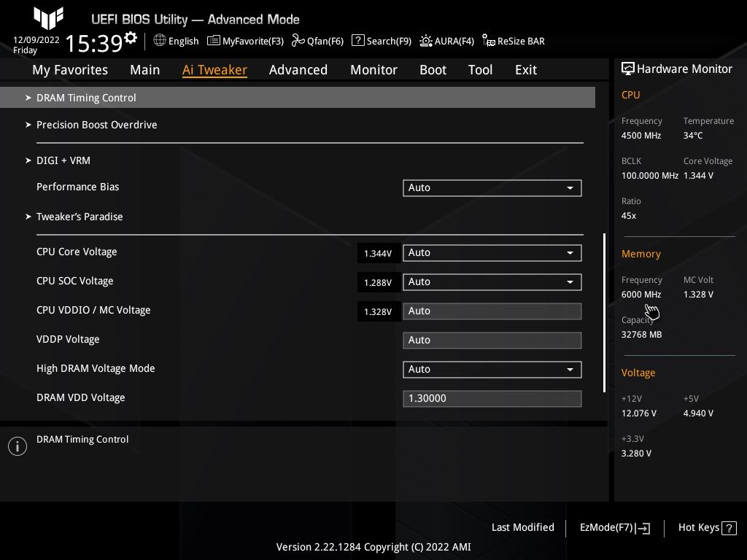Screen dimensions: 747x560
Task: Switch to Main tab
Action: (145, 70)
